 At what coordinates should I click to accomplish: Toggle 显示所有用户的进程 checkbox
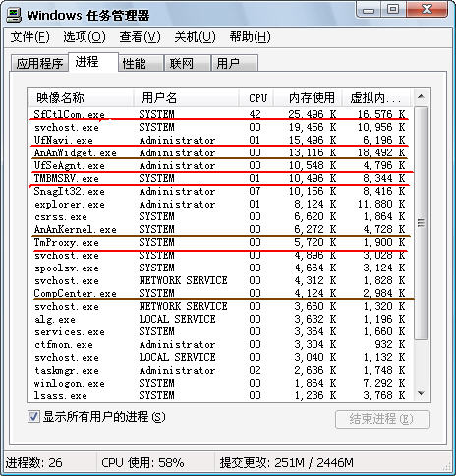pos(33,417)
